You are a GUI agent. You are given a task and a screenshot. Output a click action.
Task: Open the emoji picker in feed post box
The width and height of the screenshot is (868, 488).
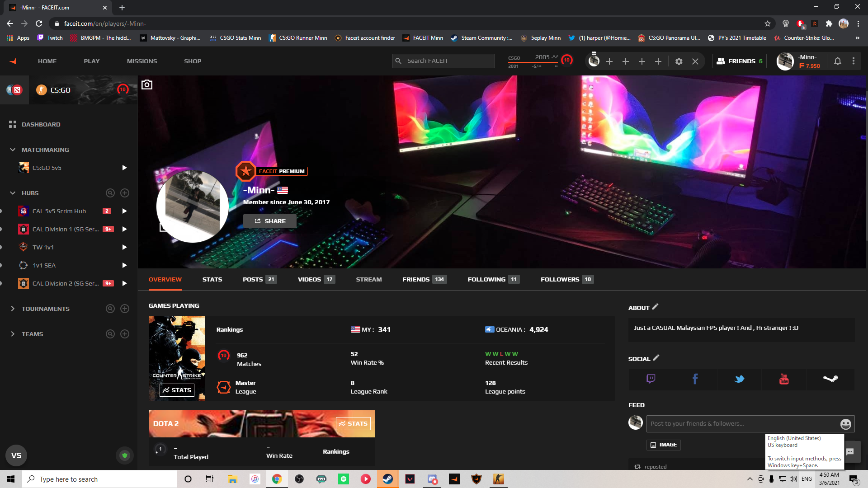pos(845,424)
